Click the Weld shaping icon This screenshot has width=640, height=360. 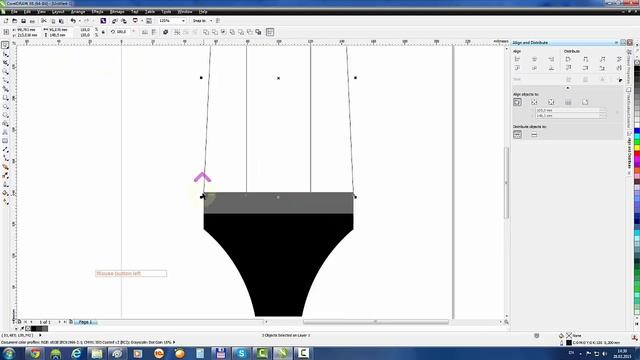click(206, 32)
